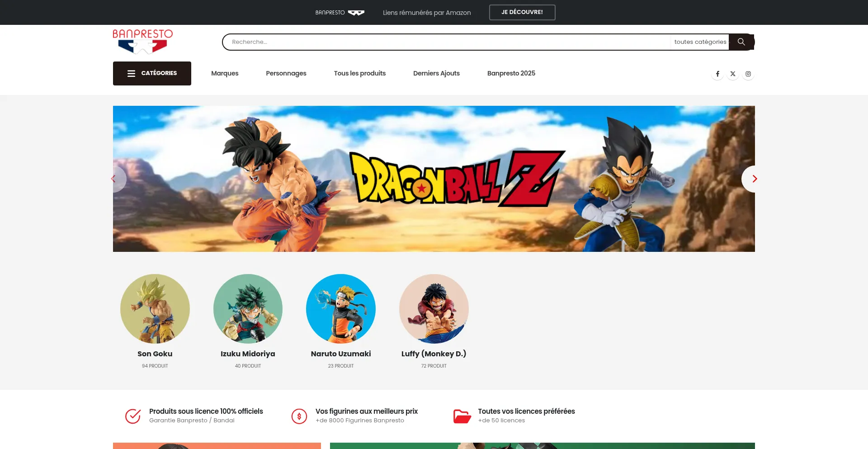
Task: Click inside the Recherche search field
Action: coord(443,42)
